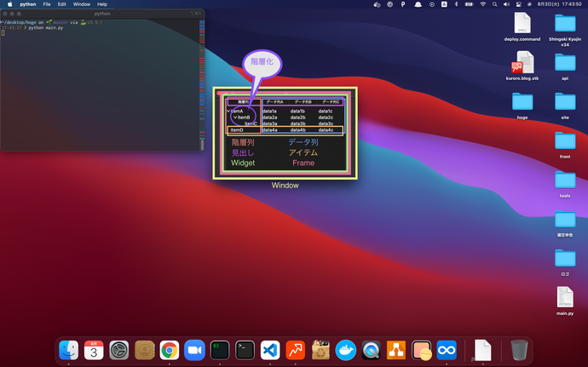
Task: Open Zoom from the Dock
Action: pos(194,350)
